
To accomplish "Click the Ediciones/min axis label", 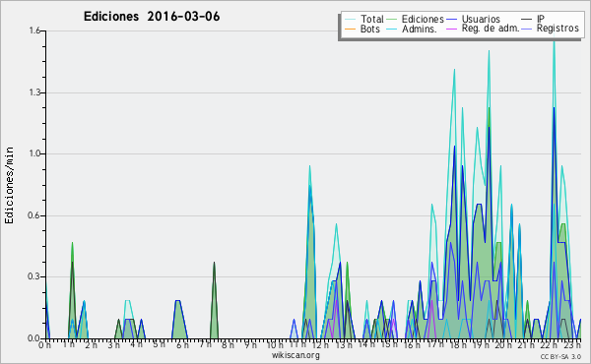I will click(x=9, y=185).
